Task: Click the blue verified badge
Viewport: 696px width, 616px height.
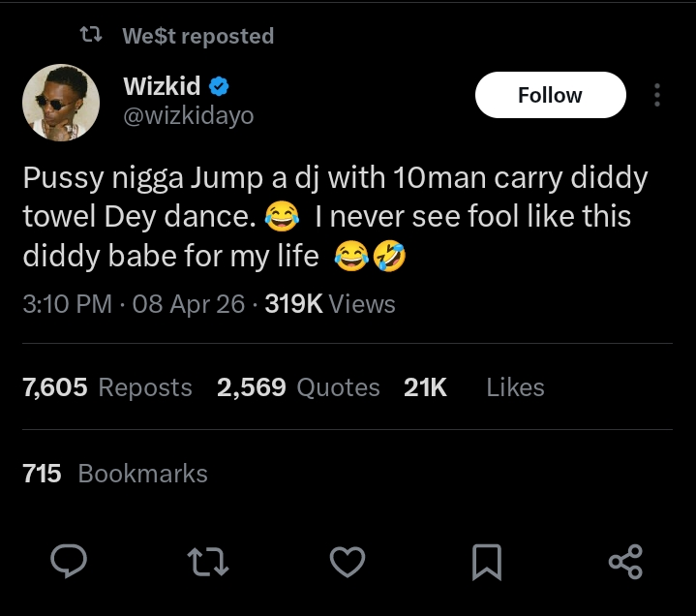Action: click(x=220, y=86)
